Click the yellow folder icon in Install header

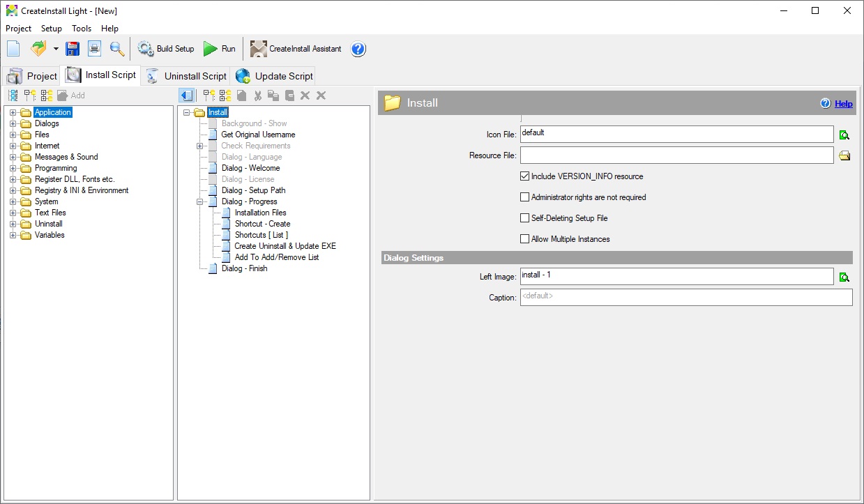(x=393, y=102)
